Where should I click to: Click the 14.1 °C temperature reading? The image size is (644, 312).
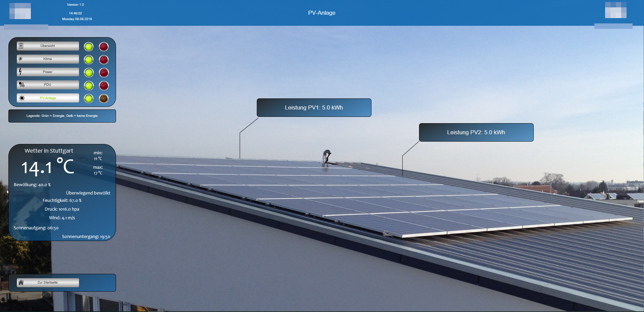click(48, 166)
